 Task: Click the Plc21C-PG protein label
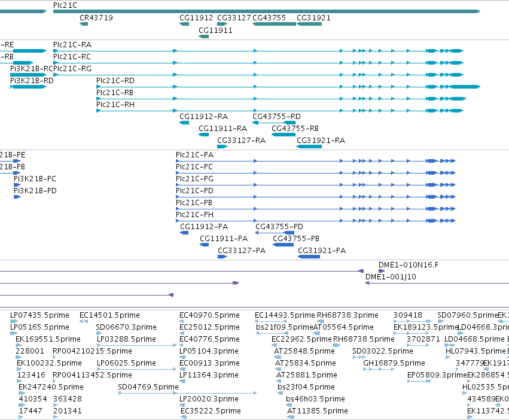coord(194,179)
